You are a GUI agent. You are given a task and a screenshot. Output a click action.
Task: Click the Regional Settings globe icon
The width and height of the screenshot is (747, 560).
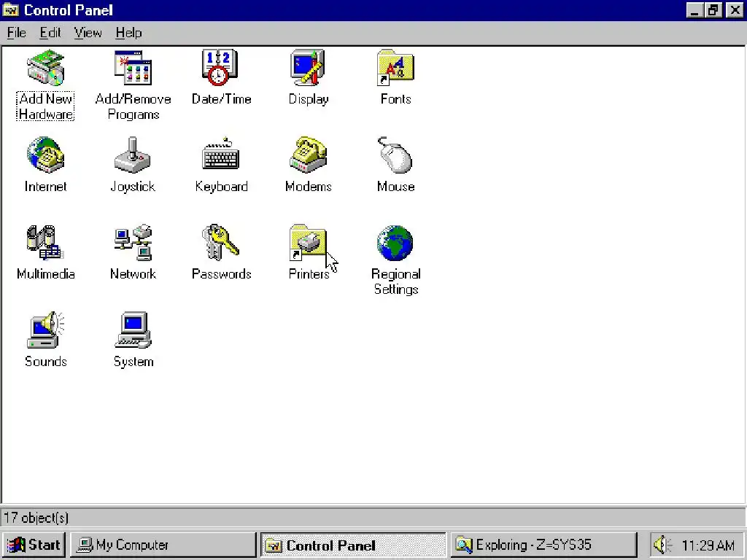click(x=395, y=243)
